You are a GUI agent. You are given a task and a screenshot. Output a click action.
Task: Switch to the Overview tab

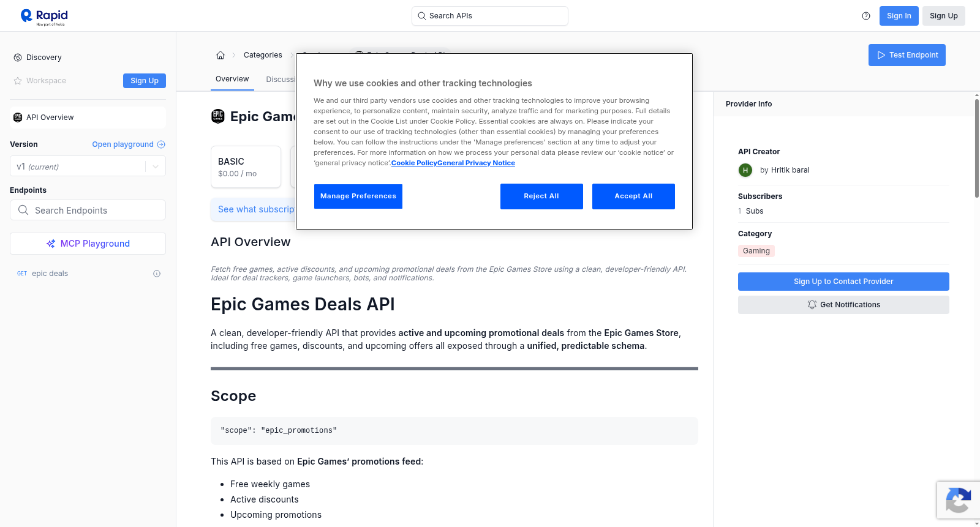232,79
